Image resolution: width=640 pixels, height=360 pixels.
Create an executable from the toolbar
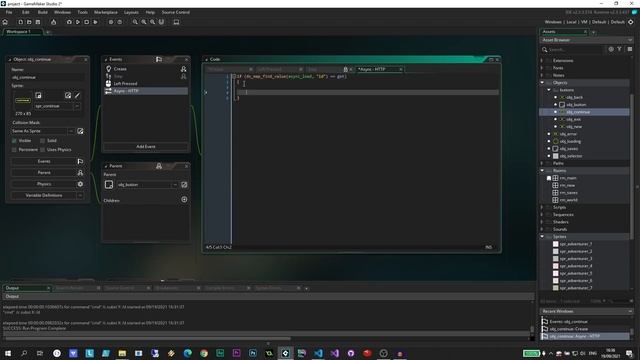pyautogui.click(x=53, y=22)
